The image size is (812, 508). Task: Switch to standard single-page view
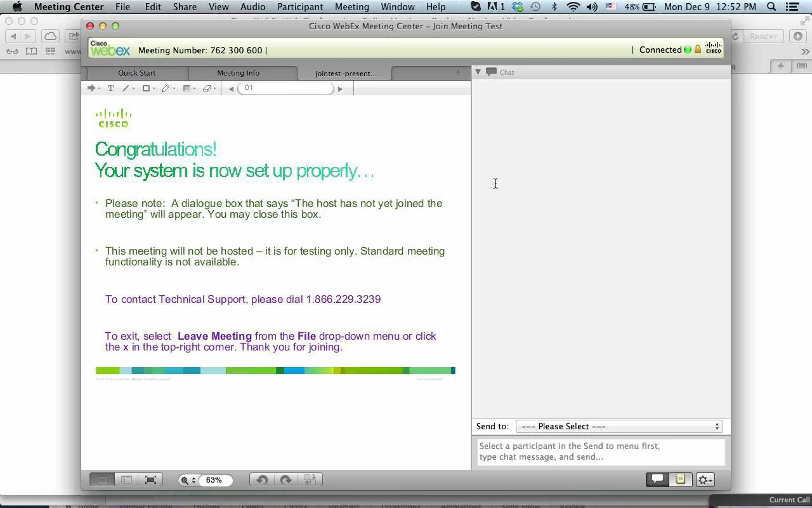coord(101,480)
